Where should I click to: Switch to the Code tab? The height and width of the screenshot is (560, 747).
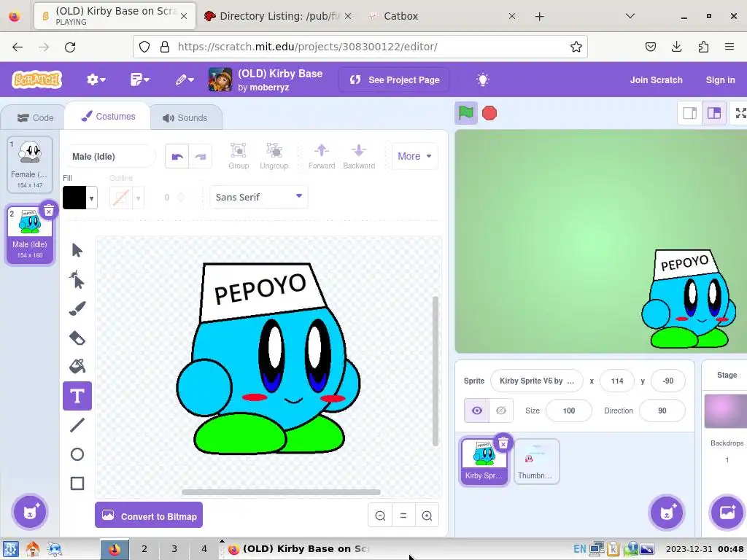click(x=35, y=117)
